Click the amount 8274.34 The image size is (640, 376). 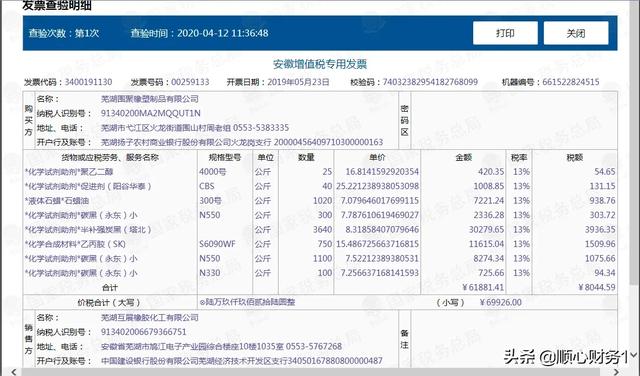click(489, 258)
